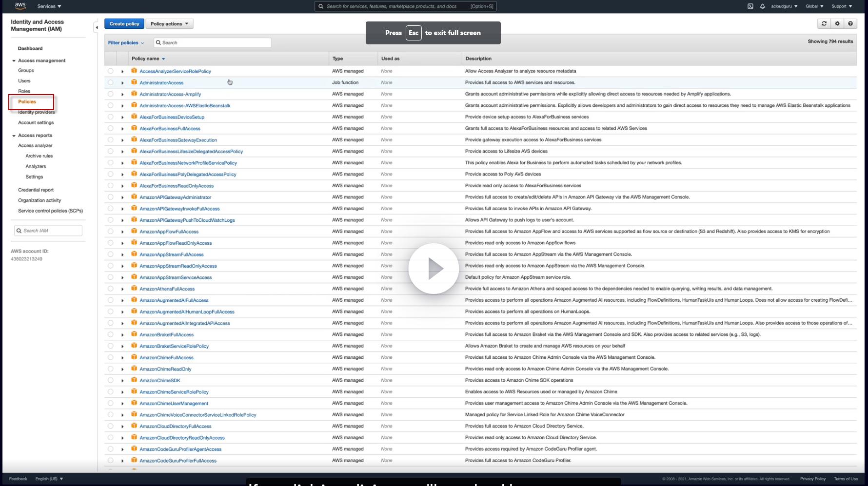Click the policy icon beside AmazonAthenaFullAccess
The height and width of the screenshot is (486, 868).
(134, 289)
